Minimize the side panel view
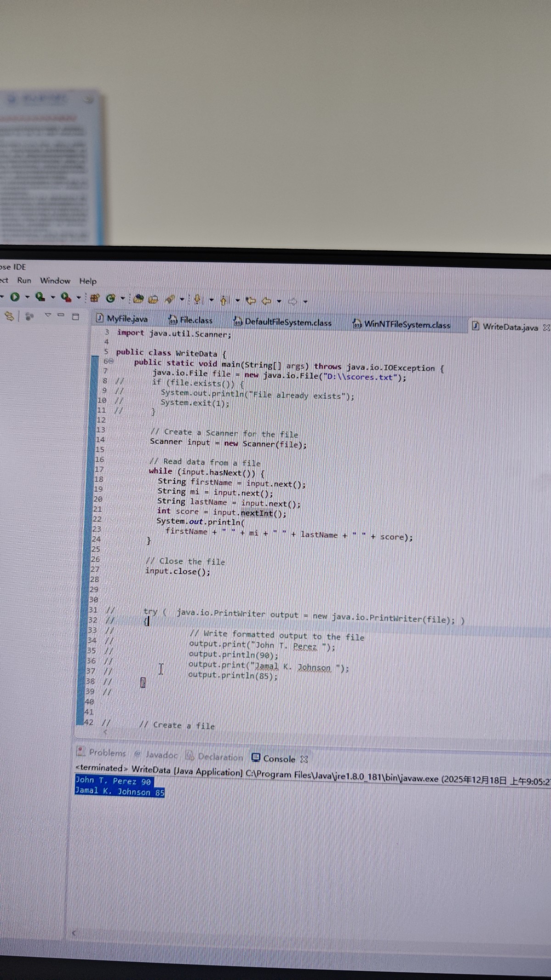The width and height of the screenshot is (551, 980). (61, 316)
